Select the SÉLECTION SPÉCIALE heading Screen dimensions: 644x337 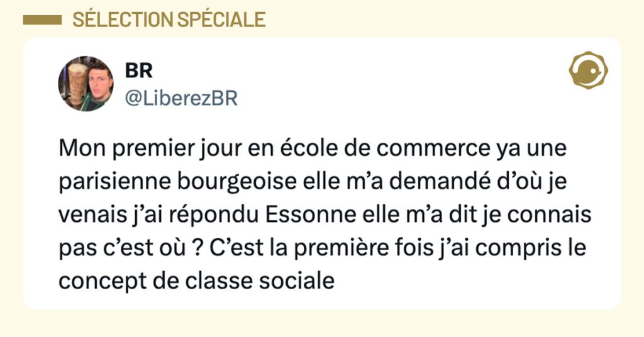pyautogui.click(x=169, y=20)
